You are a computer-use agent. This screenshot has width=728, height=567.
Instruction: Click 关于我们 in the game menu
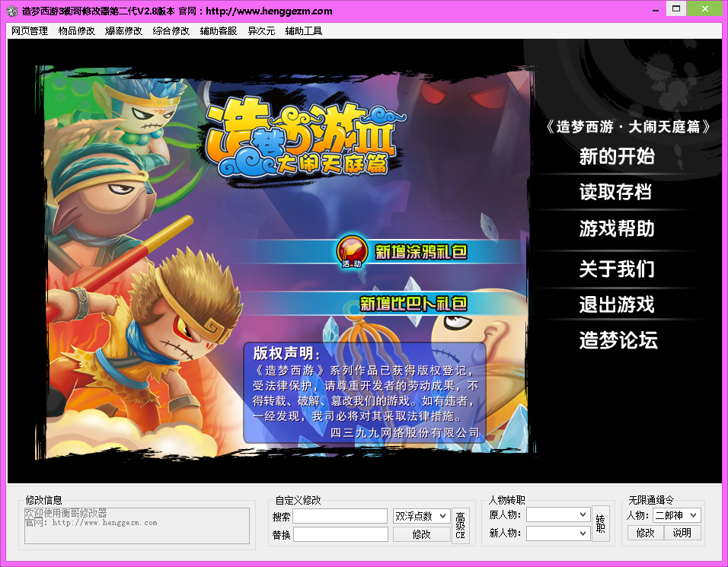[617, 269]
